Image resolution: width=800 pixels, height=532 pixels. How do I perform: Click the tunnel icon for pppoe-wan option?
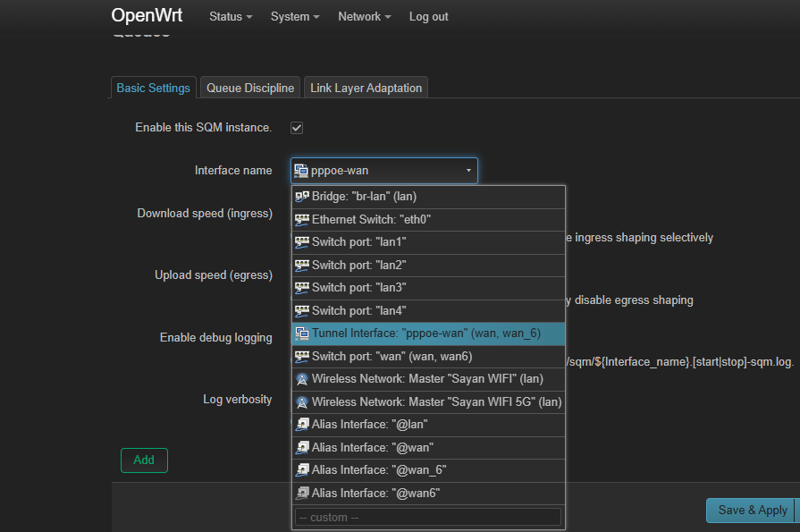pos(302,334)
